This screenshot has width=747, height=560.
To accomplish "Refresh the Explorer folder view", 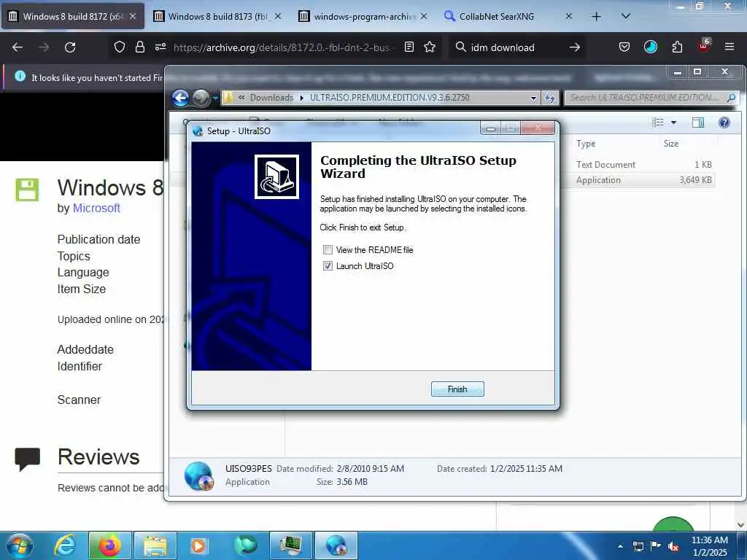I will pos(550,98).
